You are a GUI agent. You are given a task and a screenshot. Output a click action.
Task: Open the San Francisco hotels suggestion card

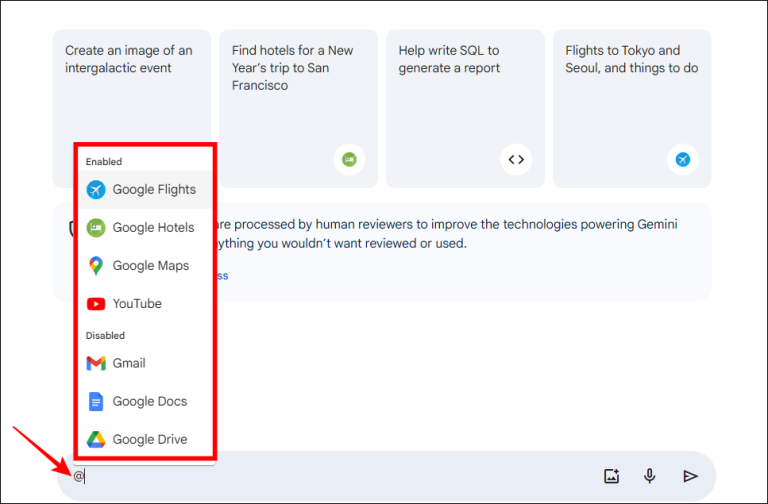click(298, 108)
